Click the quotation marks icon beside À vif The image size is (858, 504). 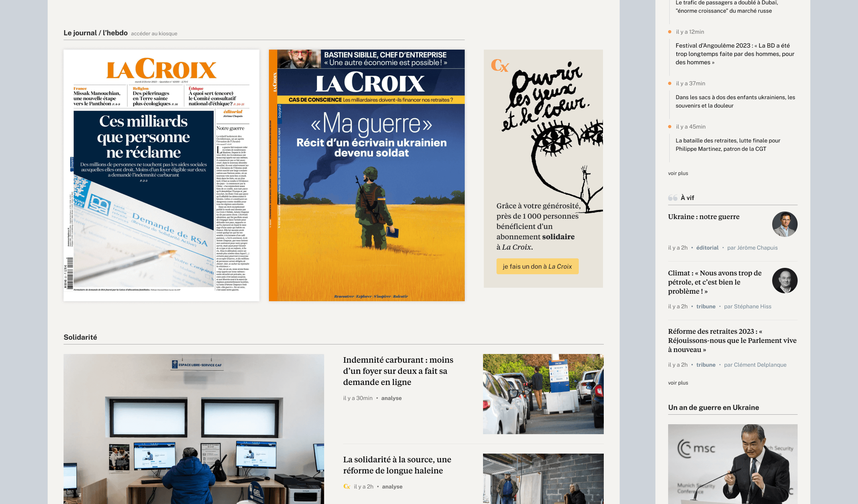(673, 198)
